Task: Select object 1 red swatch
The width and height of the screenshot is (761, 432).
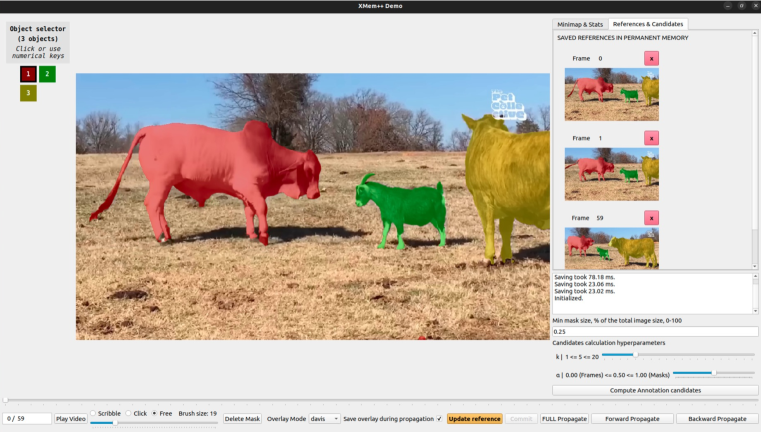Action: [28, 74]
